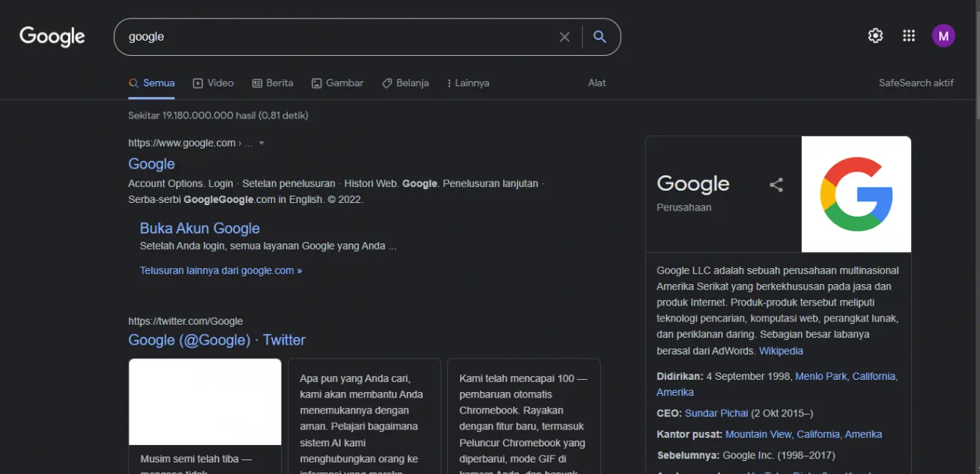Open the Google apps grid
The image size is (980, 474).
909,36
